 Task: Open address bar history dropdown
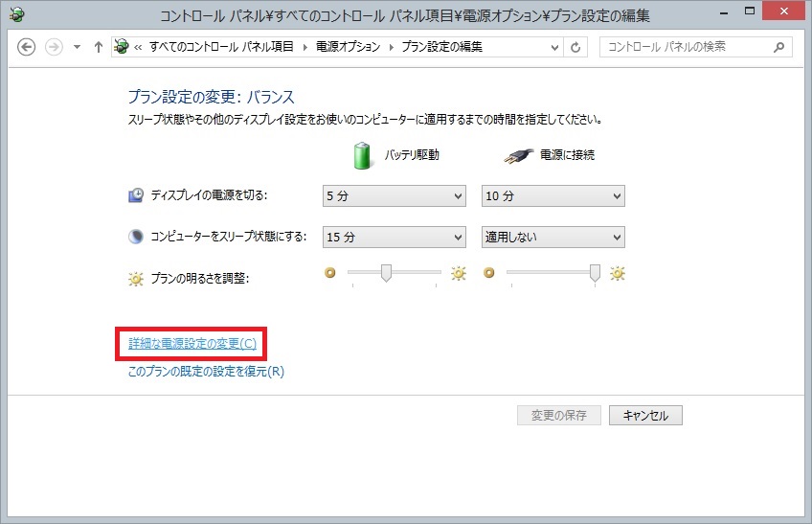554,48
